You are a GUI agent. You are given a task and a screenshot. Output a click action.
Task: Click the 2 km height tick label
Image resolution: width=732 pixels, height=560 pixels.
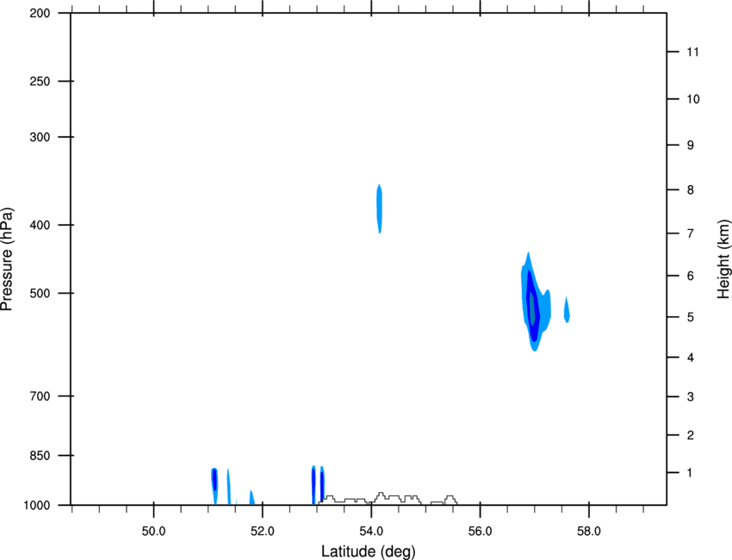tap(691, 435)
